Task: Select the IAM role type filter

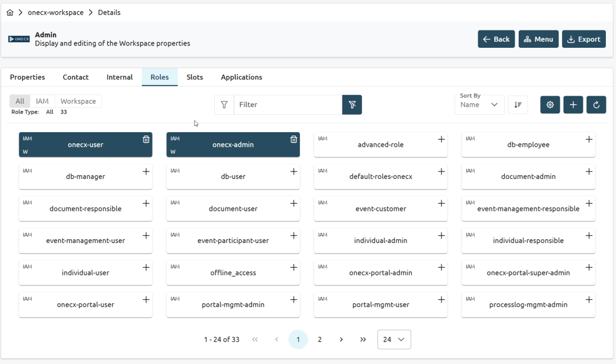Action: 42,101
